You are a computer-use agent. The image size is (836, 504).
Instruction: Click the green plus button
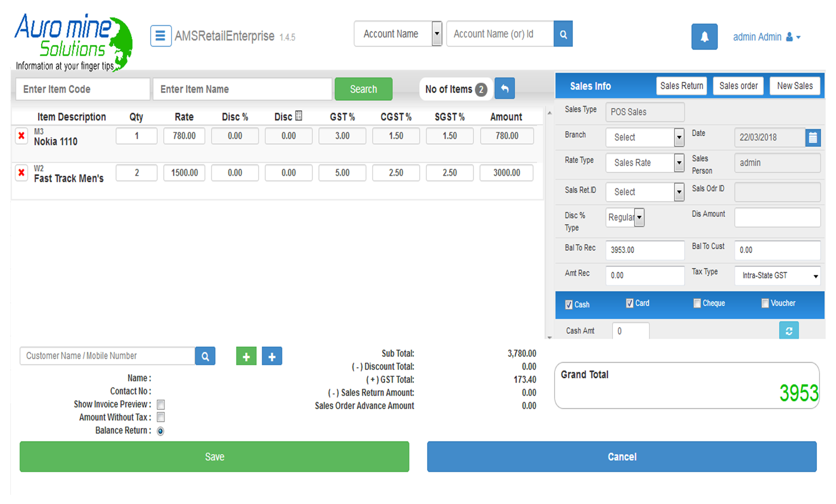click(246, 356)
